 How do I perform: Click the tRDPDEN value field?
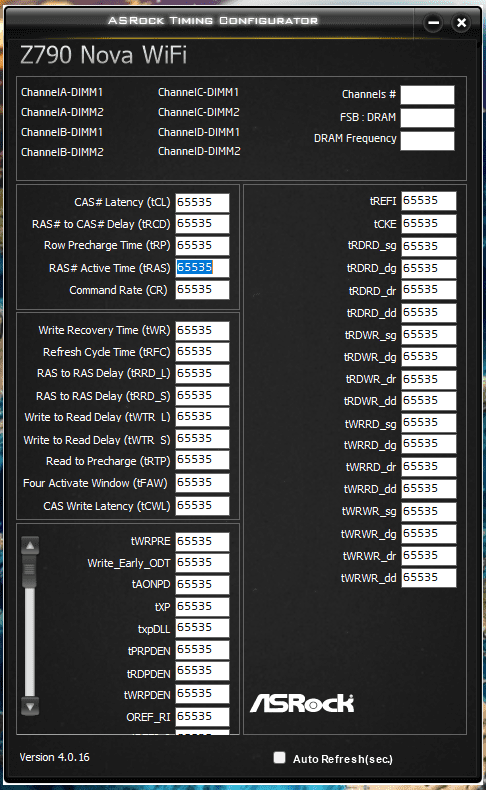(202, 671)
